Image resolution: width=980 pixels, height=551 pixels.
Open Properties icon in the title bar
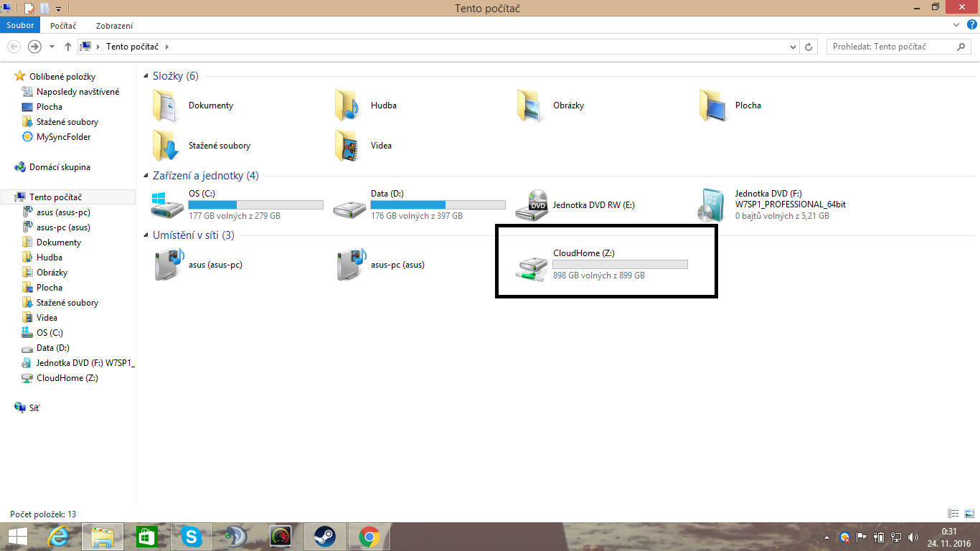coord(29,9)
